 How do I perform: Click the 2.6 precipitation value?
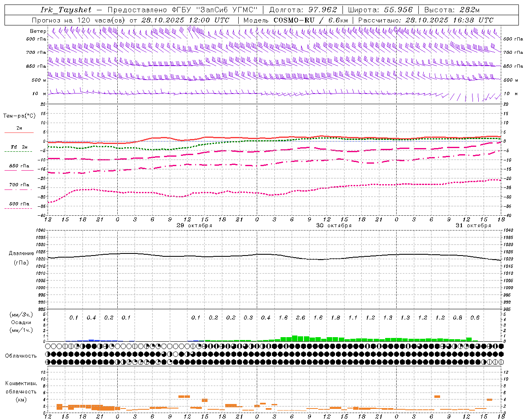pyautogui.click(x=301, y=318)
